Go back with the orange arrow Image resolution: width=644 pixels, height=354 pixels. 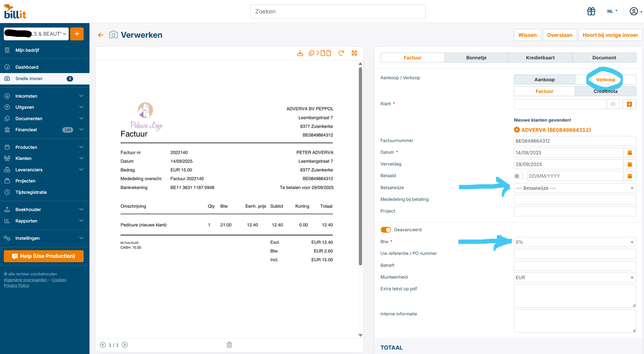tap(101, 35)
